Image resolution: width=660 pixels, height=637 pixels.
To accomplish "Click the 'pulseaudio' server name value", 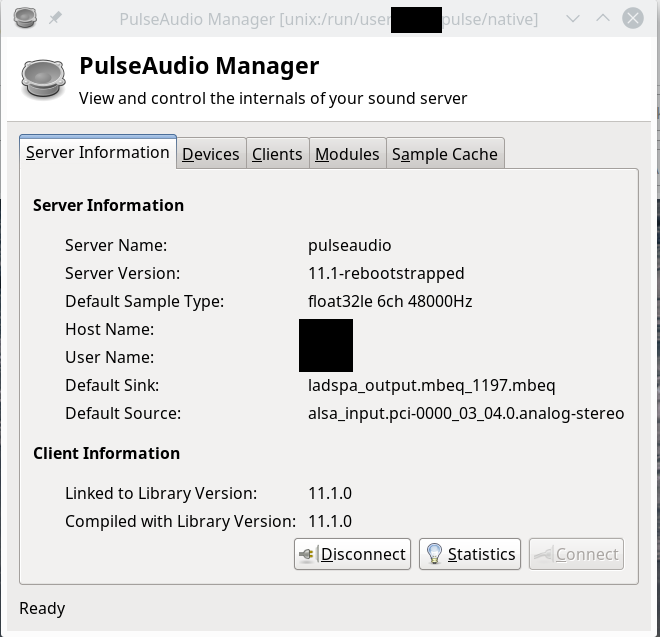I will tap(349, 245).
